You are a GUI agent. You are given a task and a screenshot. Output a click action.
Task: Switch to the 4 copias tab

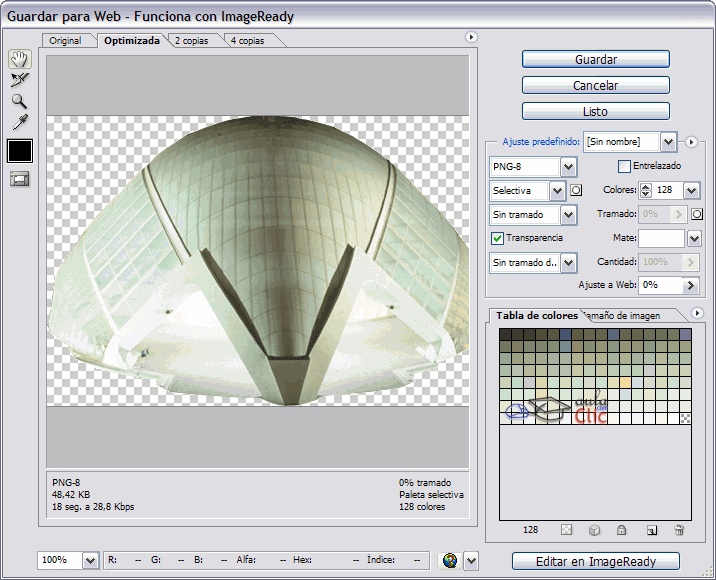pos(247,41)
